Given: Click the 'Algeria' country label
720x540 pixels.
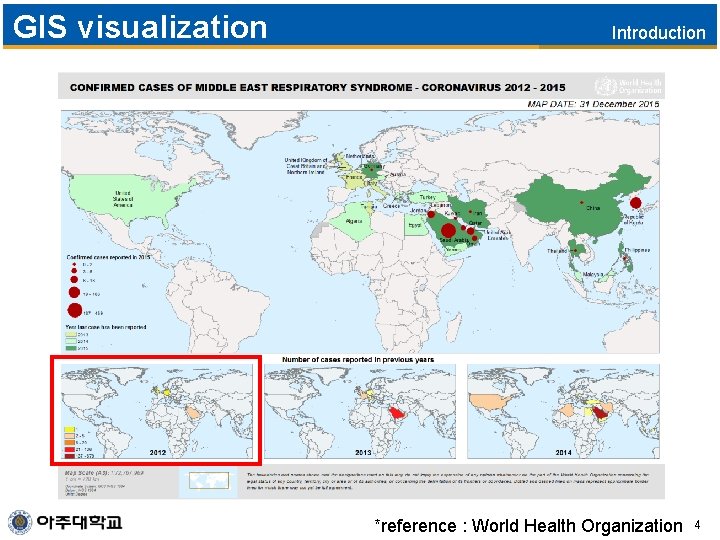Looking at the screenshot, I should (354, 221).
